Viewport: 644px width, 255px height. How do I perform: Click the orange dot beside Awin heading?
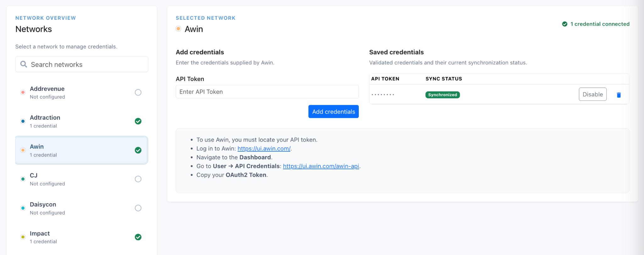(178, 29)
